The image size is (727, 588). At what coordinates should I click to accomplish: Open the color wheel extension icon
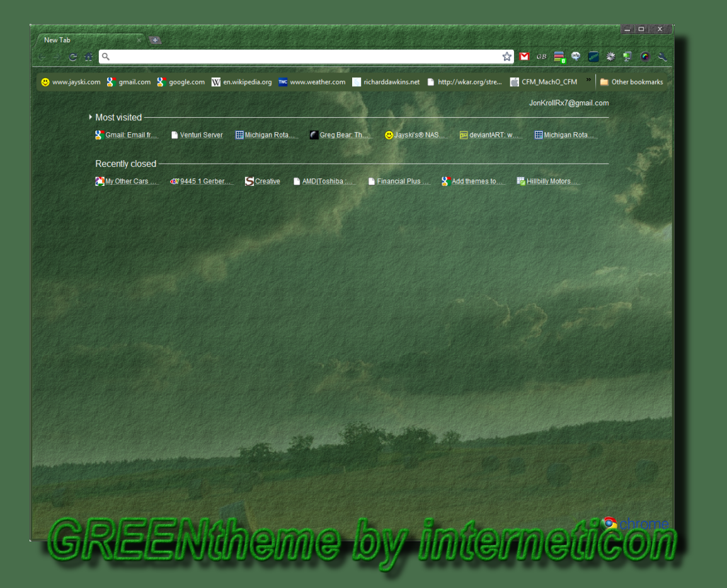[644, 56]
